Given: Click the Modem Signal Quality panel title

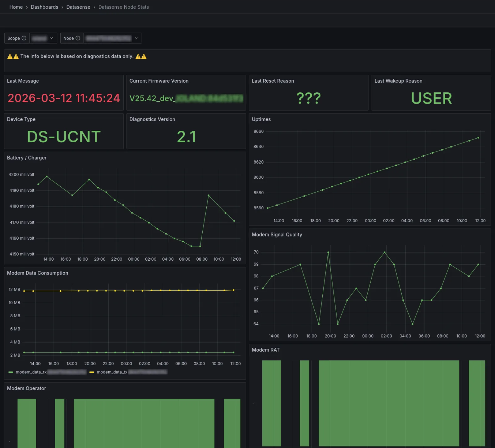Looking at the screenshot, I should point(277,234).
